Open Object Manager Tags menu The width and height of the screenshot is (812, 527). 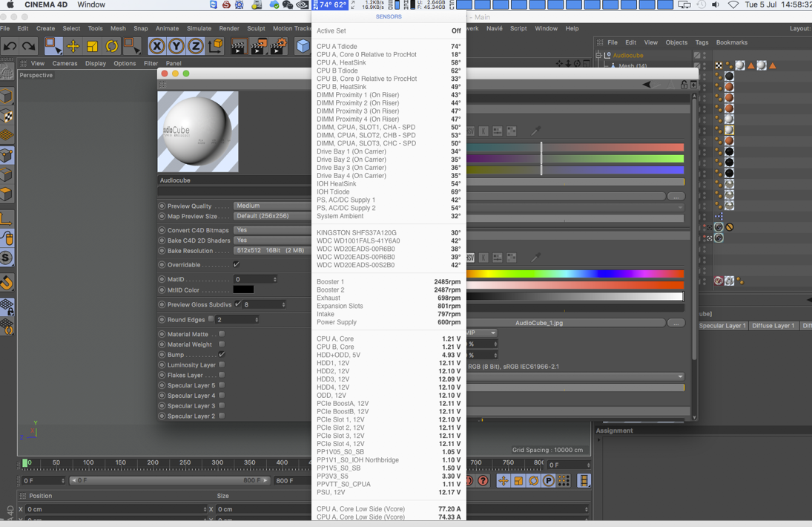(x=702, y=42)
